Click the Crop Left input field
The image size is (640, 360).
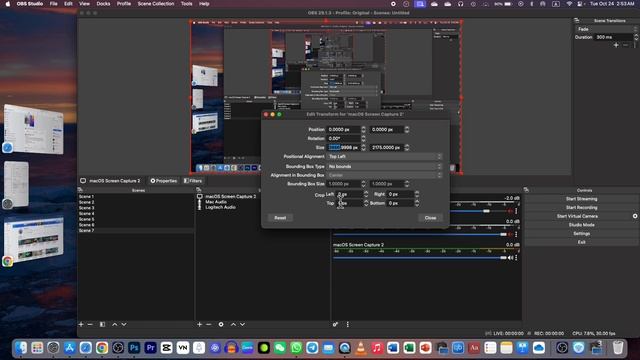(x=349, y=194)
